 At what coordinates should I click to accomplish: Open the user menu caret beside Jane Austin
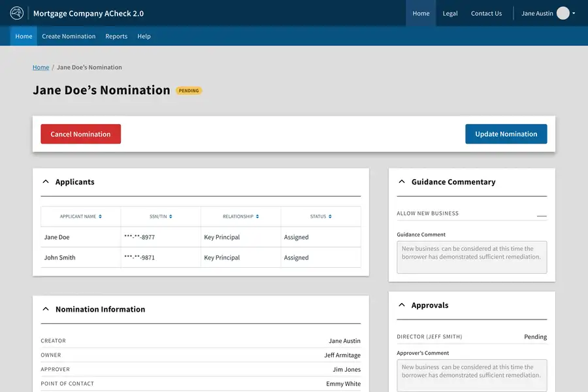(574, 13)
